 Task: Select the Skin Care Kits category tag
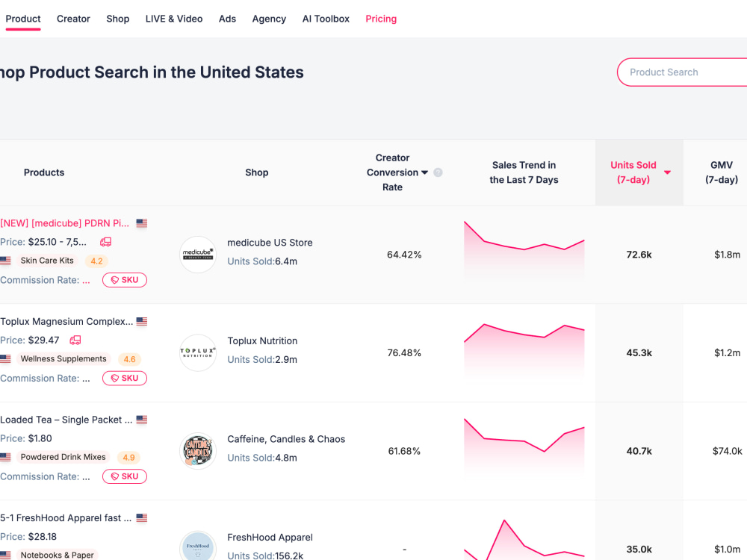(x=47, y=261)
